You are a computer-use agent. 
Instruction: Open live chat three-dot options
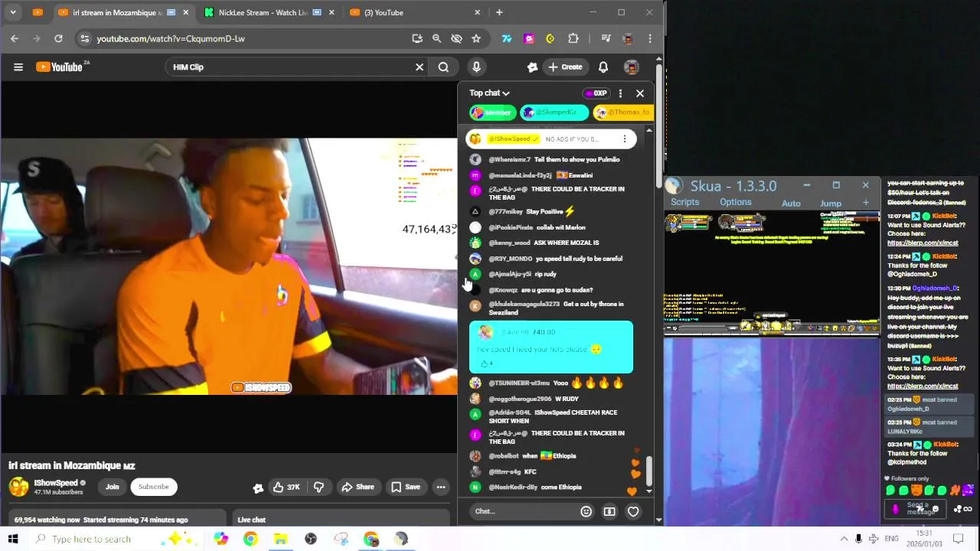[x=620, y=93]
